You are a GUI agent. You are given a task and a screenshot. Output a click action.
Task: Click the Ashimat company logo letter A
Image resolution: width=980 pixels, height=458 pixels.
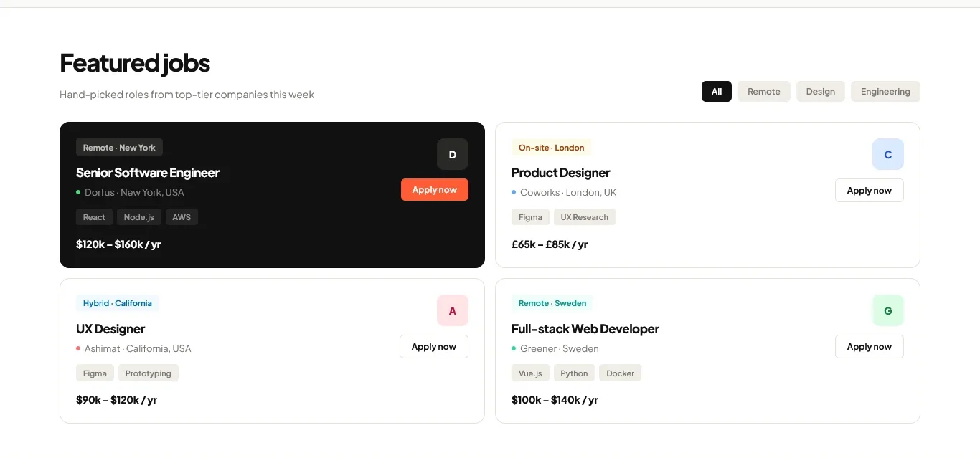[452, 310]
